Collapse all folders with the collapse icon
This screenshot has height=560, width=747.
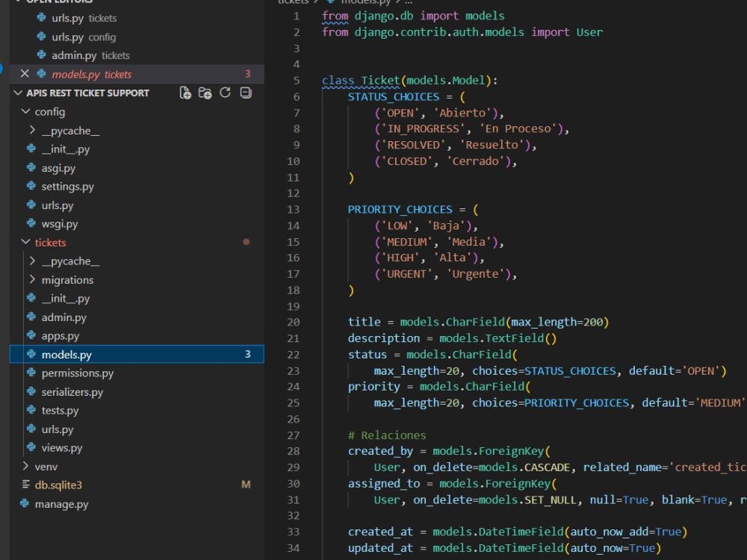coord(246,93)
